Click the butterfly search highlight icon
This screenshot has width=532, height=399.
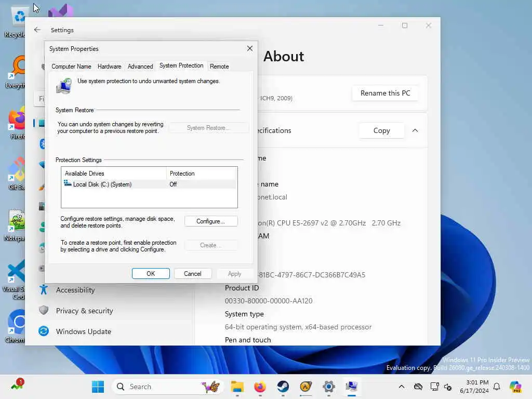(x=210, y=387)
